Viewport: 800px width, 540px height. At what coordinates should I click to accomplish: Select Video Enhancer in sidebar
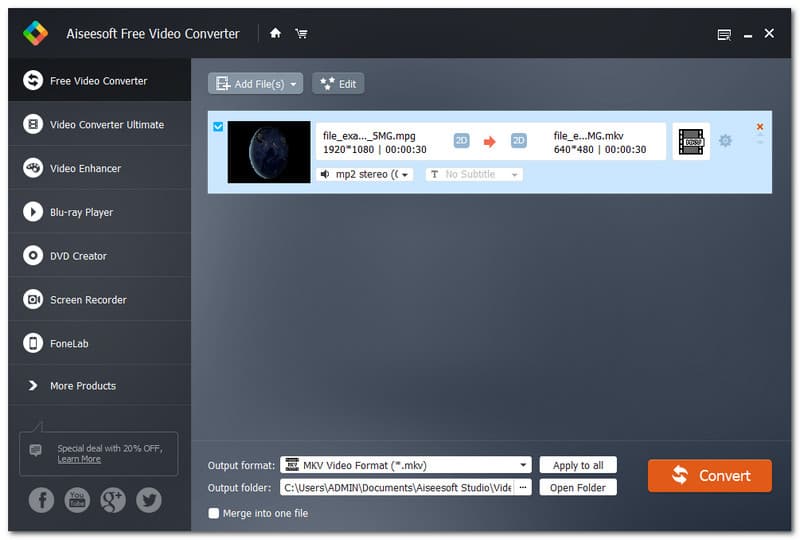85,168
